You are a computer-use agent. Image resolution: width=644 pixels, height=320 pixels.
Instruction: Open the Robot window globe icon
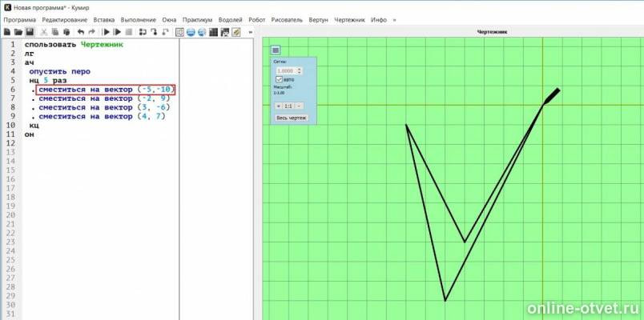(x=191, y=32)
